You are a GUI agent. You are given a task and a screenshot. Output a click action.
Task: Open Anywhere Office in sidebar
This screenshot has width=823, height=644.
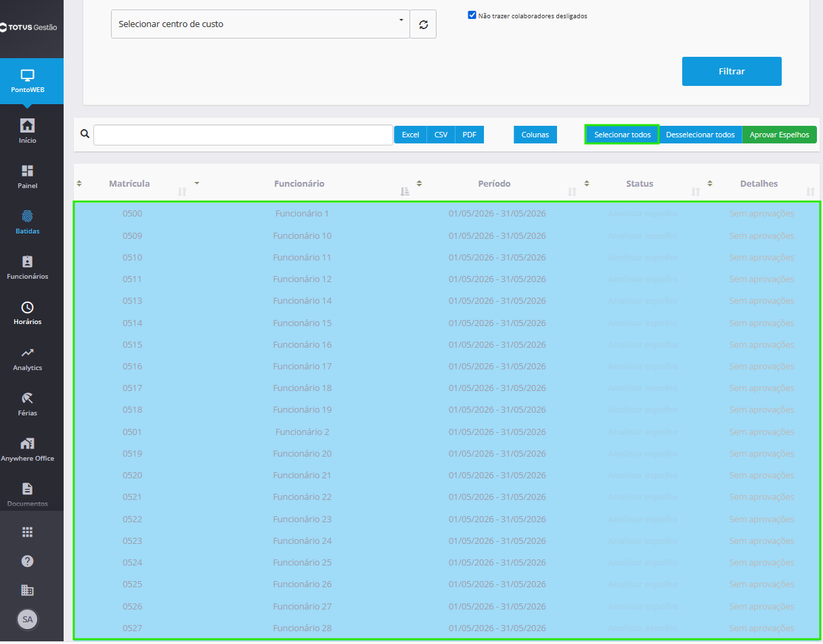point(28,449)
